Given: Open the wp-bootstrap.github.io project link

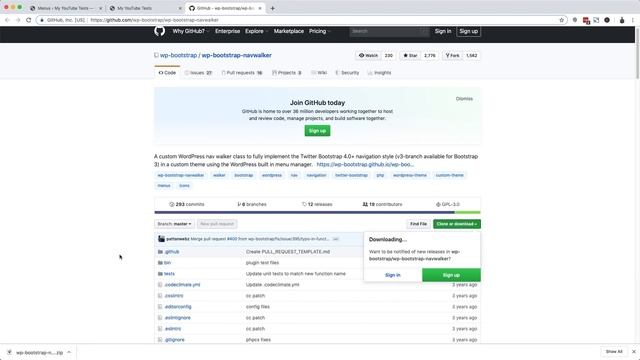Looking at the screenshot, I should 365,164.
